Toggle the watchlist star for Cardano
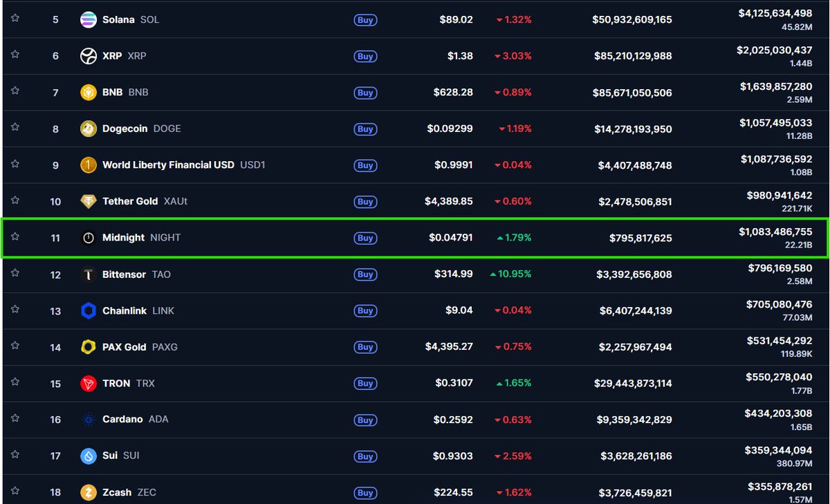This screenshot has height=504, width=830. pyautogui.click(x=15, y=418)
